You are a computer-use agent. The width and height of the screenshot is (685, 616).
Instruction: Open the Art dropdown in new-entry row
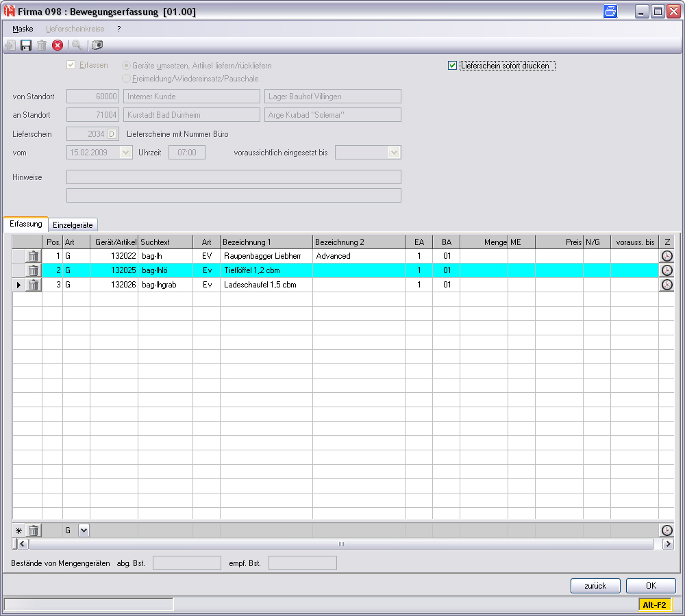coord(84,530)
